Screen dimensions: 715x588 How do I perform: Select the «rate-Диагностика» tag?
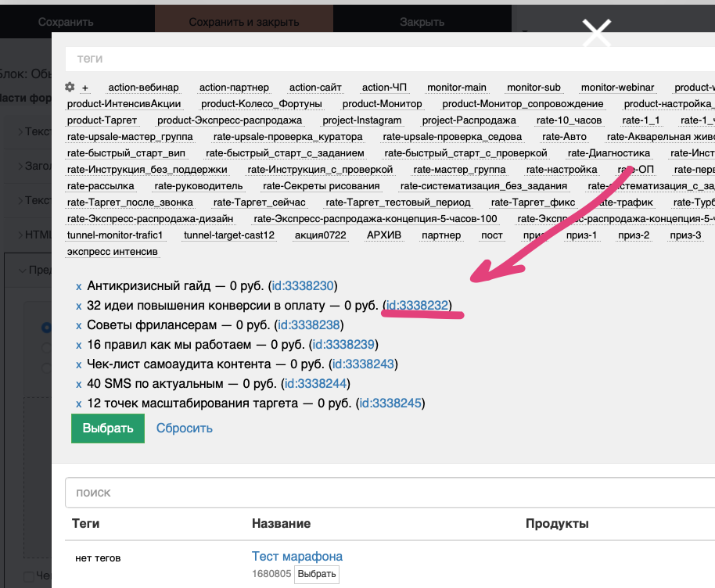click(609, 153)
